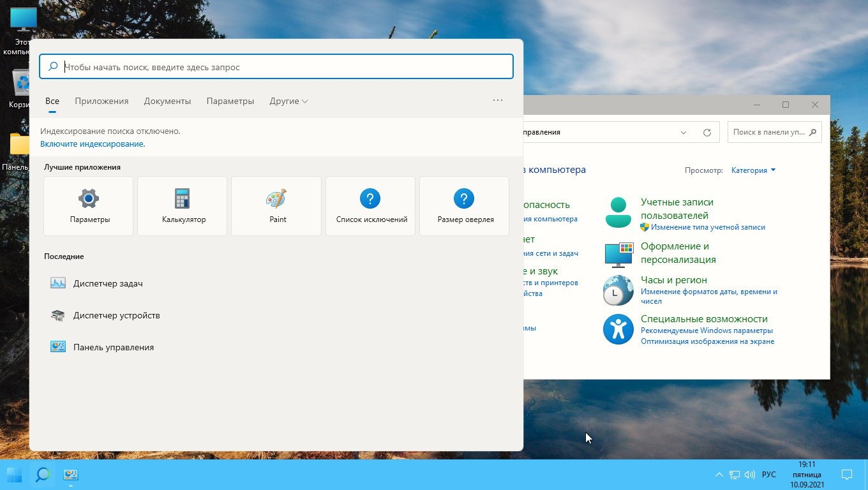
Task: Open Панель управления from recent list
Action: [x=113, y=347]
